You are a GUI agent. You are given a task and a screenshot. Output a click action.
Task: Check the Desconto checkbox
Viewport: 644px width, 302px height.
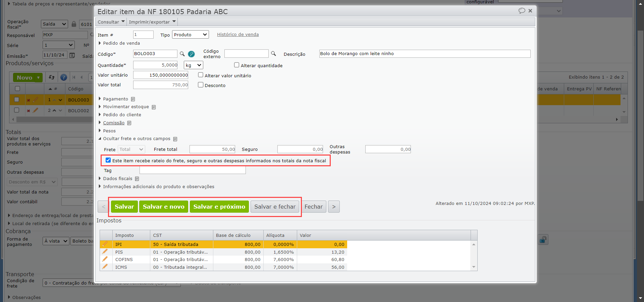tap(201, 85)
